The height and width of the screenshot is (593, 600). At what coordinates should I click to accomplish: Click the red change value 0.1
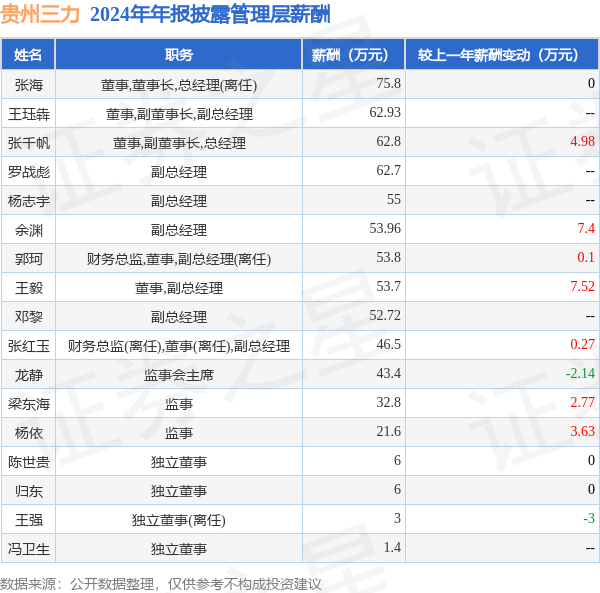tap(586, 257)
